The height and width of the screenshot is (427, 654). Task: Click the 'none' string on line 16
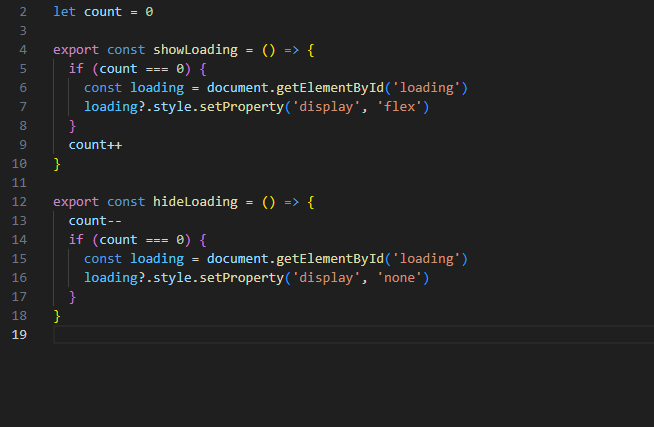pos(400,278)
